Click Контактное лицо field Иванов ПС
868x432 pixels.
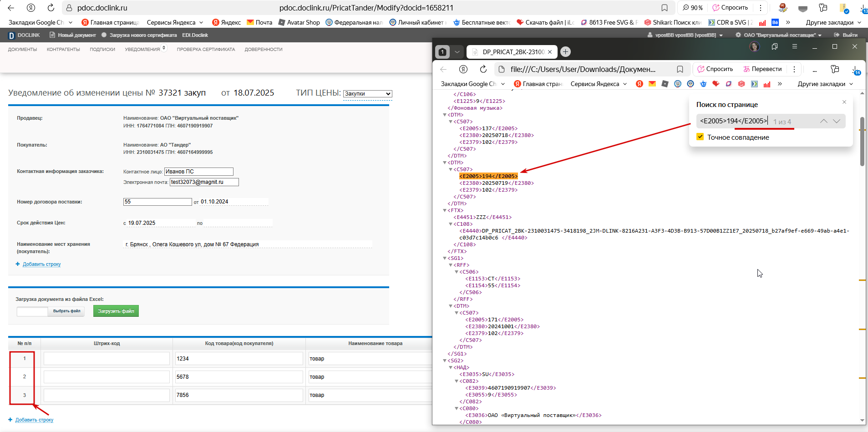pyautogui.click(x=199, y=172)
